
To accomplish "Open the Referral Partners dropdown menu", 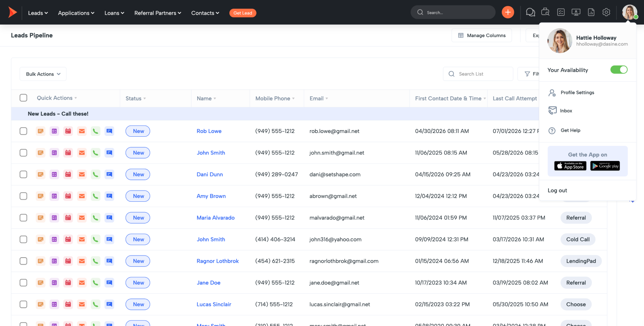I will click(x=158, y=13).
